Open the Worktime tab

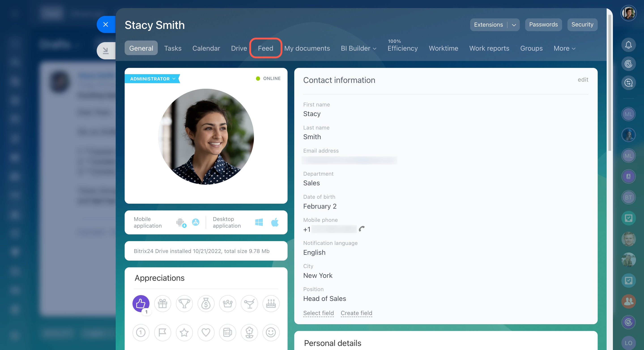[443, 48]
